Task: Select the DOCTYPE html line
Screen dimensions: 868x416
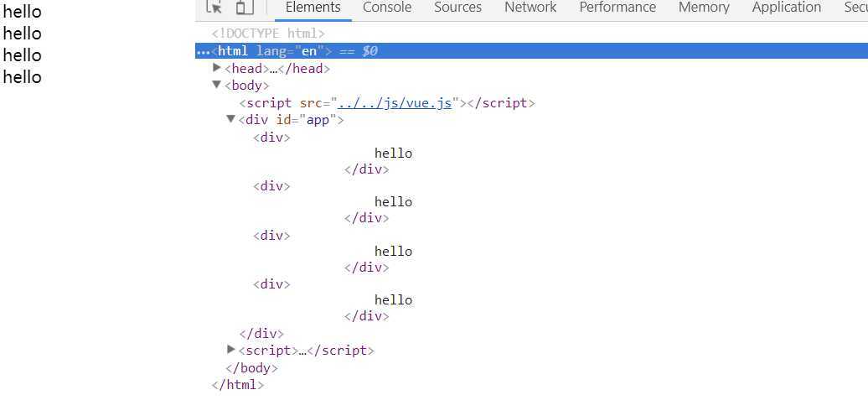Action: (268, 34)
